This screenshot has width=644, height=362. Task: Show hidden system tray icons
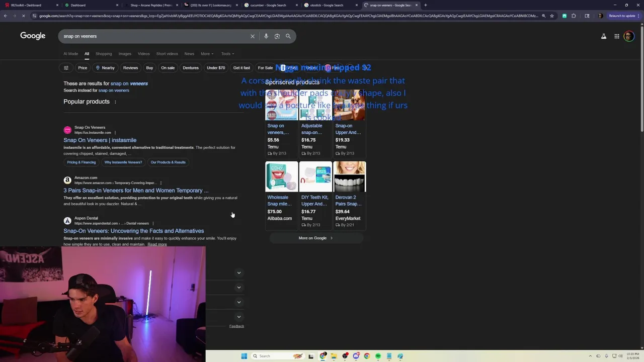[591, 356]
